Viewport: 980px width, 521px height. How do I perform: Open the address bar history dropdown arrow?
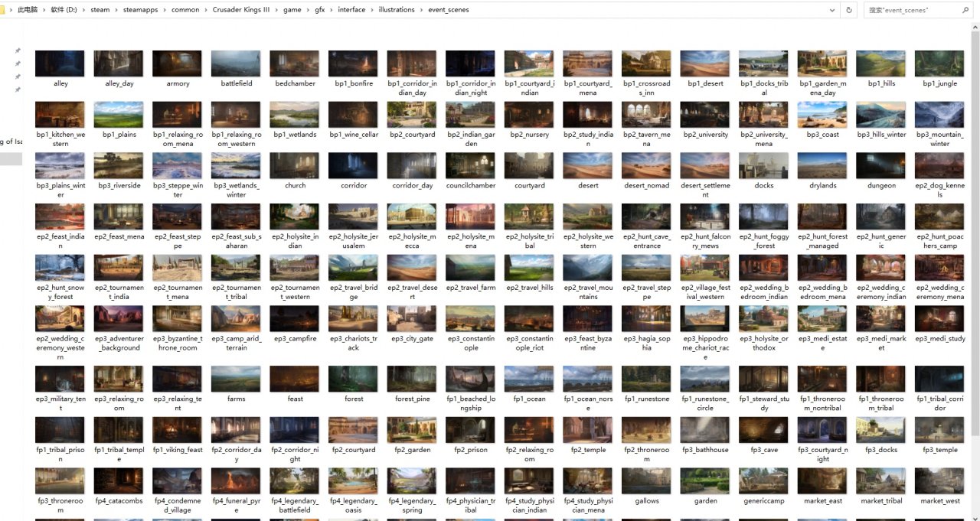pos(833,10)
